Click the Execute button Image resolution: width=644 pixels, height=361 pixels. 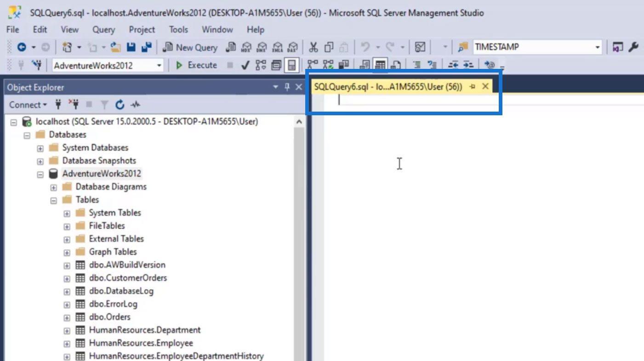[x=196, y=65]
